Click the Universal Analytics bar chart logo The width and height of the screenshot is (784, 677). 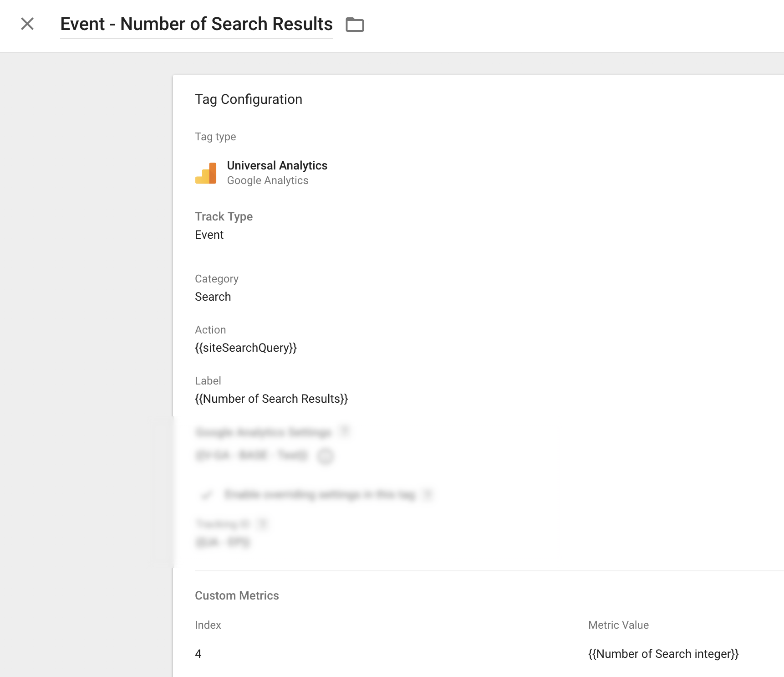pyautogui.click(x=206, y=173)
